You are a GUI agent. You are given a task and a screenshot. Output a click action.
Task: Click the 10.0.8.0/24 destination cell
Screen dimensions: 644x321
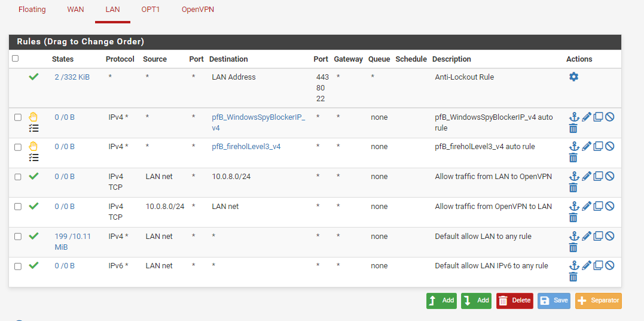(231, 177)
